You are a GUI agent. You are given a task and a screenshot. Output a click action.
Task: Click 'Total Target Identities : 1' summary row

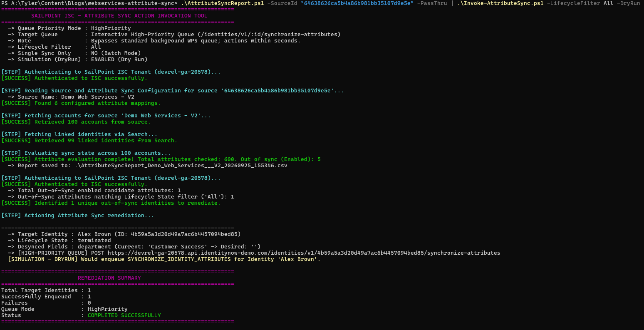pyautogui.click(x=46, y=290)
